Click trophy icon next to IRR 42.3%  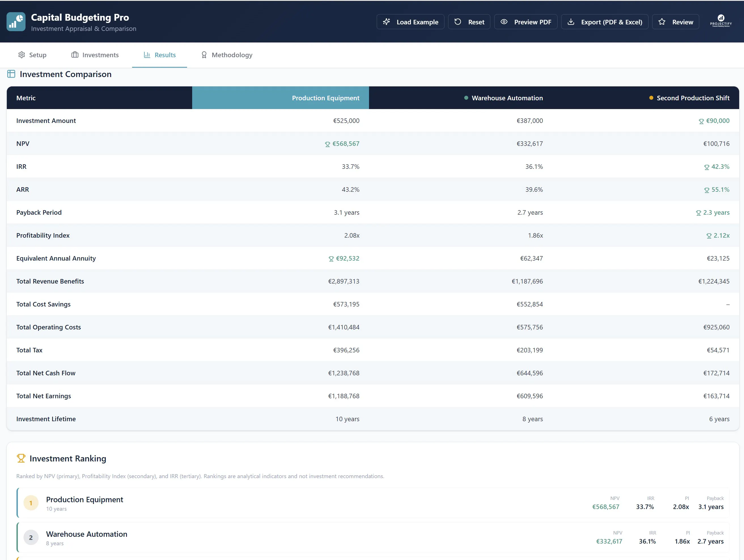[x=707, y=167]
